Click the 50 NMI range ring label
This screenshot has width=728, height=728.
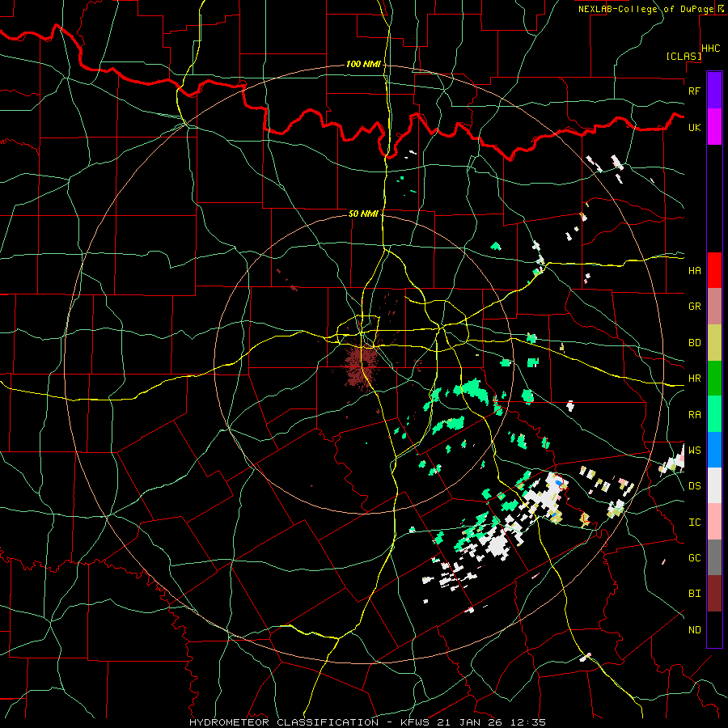(363, 214)
